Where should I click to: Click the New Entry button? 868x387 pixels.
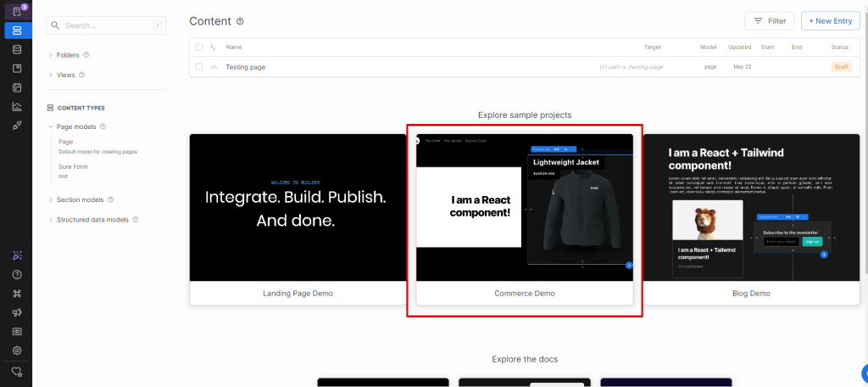831,21
